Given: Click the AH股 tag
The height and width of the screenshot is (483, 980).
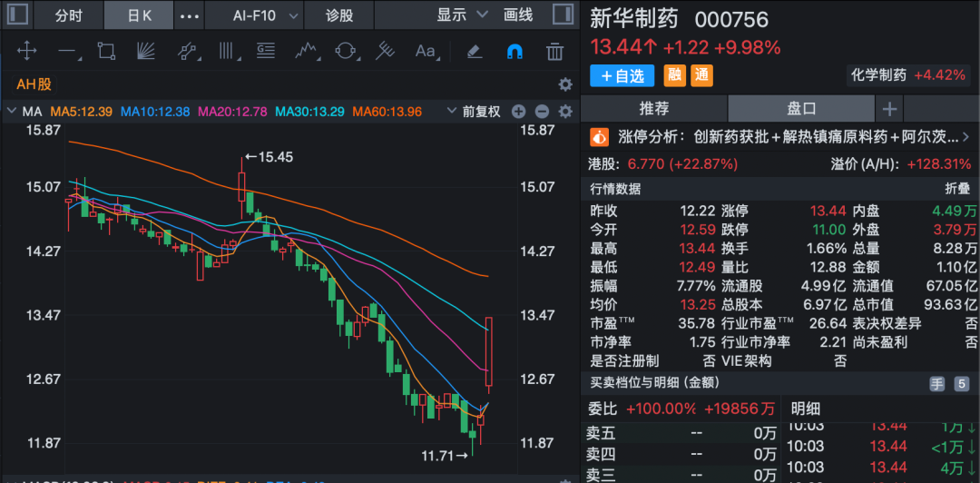Looking at the screenshot, I should [x=34, y=84].
